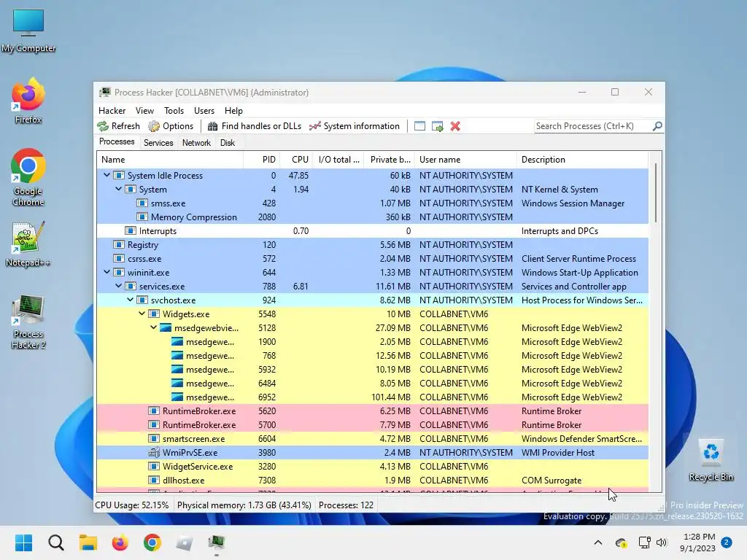Select RuntimeBroker.exe with PID 5700
This screenshot has width=747, height=560.
pos(373,425)
